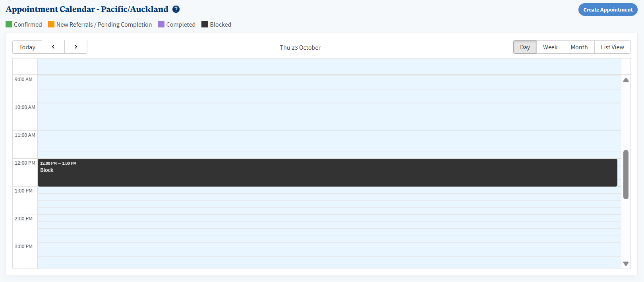Switch to List View
Viewport: 644px width, 282px height.
click(x=612, y=47)
